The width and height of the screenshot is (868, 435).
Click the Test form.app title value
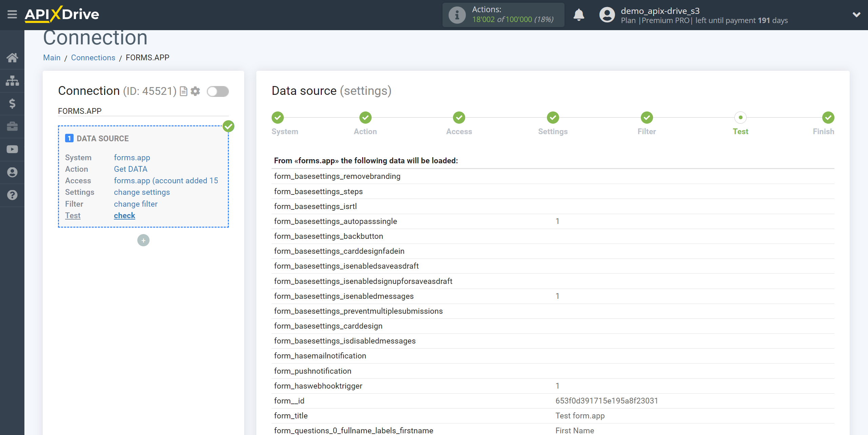pos(580,416)
